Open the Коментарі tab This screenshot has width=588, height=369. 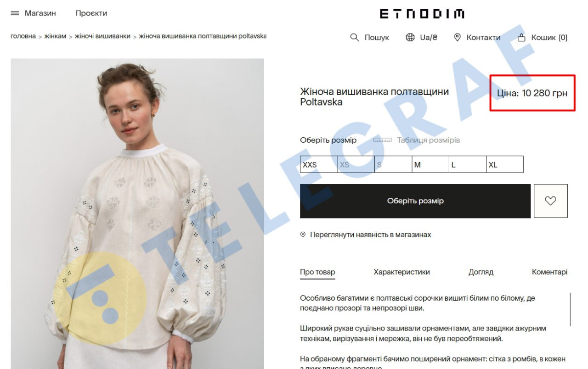click(x=549, y=272)
